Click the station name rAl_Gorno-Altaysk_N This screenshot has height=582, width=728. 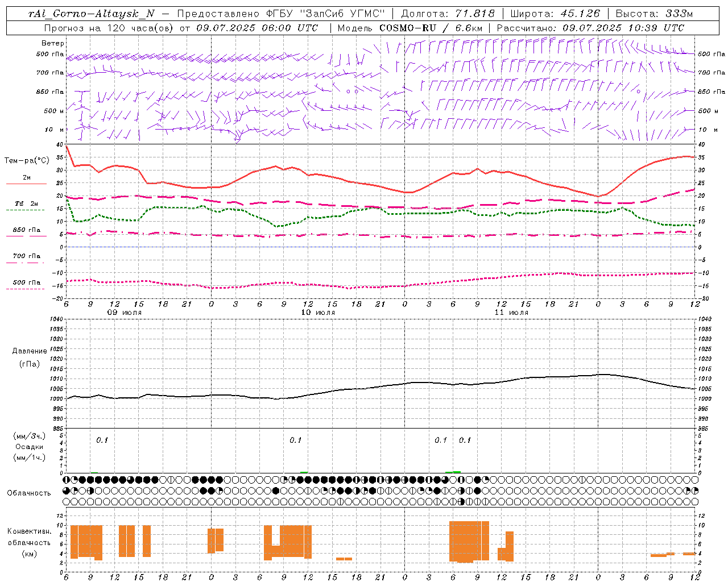[91, 14]
